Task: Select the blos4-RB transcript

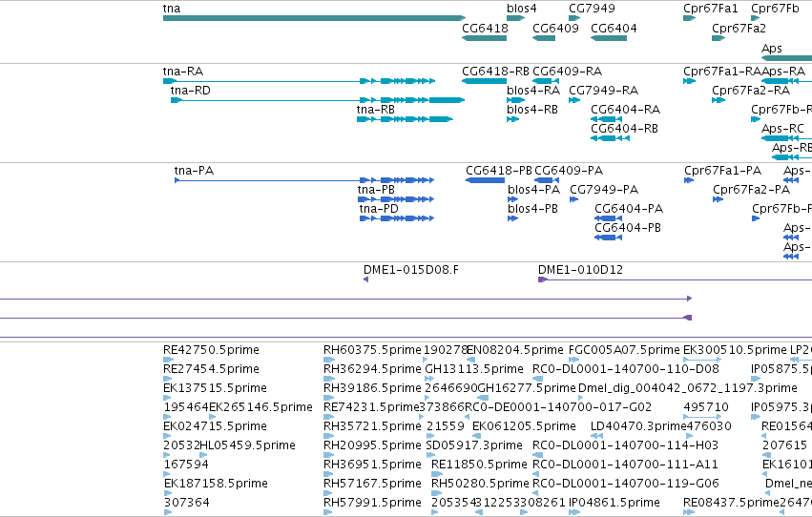Action: tap(512, 119)
